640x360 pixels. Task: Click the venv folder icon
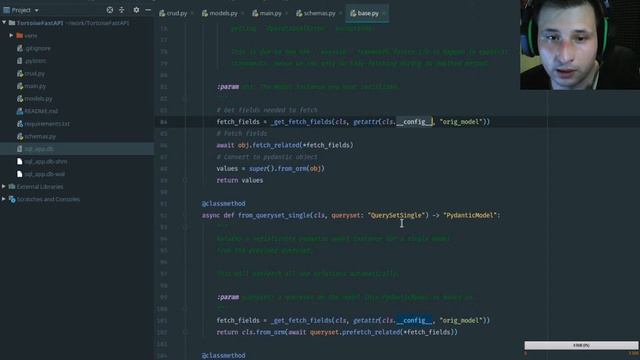tap(20, 36)
